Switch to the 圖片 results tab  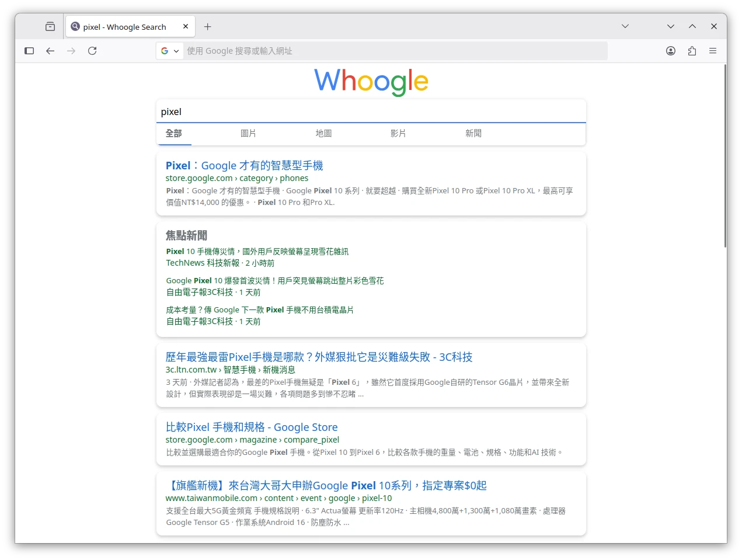click(248, 134)
